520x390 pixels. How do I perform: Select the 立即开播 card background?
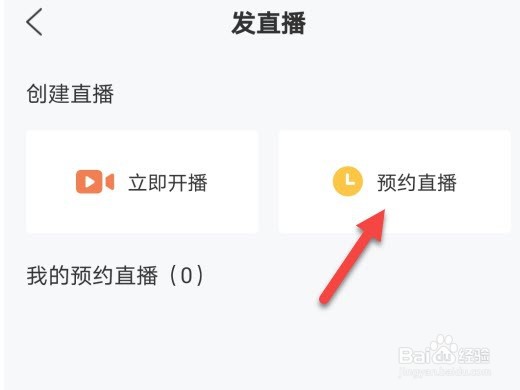click(142, 182)
